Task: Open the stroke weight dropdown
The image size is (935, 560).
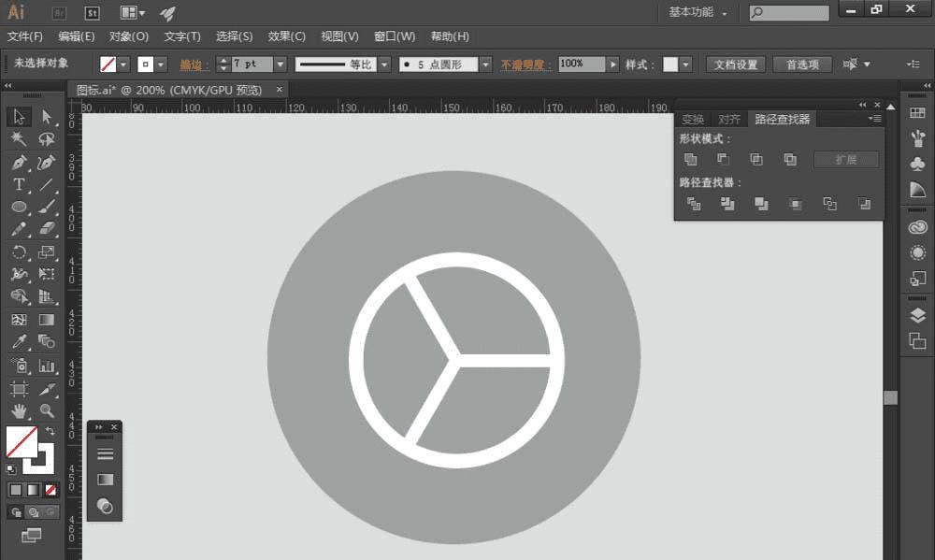Action: pyautogui.click(x=280, y=64)
